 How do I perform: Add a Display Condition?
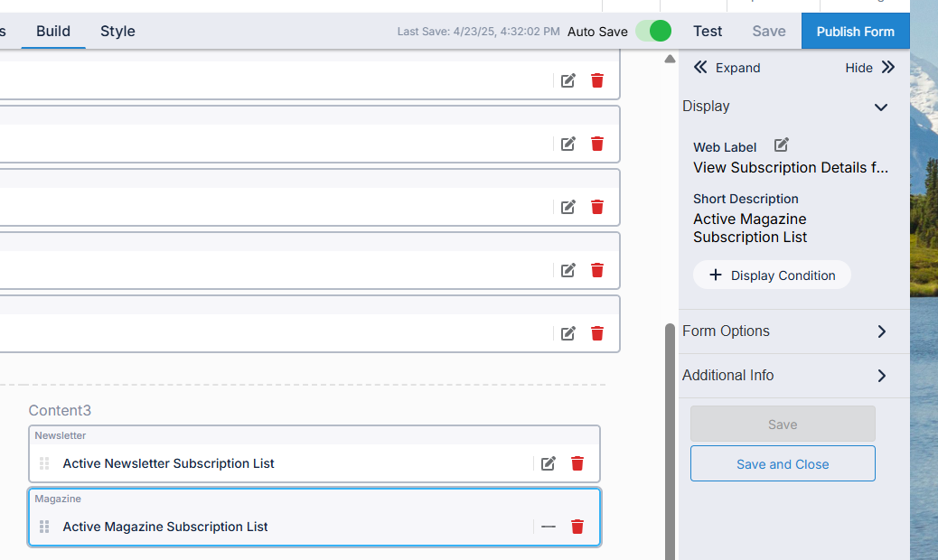point(772,275)
